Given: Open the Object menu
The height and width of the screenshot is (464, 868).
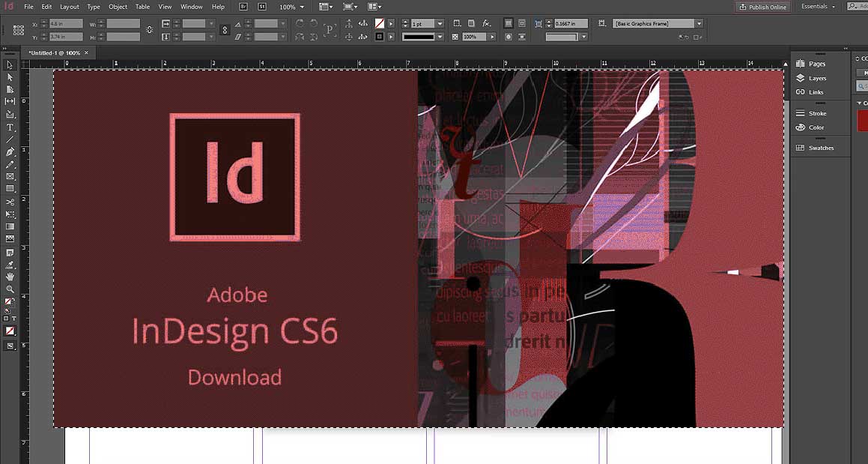Looking at the screenshot, I should [x=118, y=7].
